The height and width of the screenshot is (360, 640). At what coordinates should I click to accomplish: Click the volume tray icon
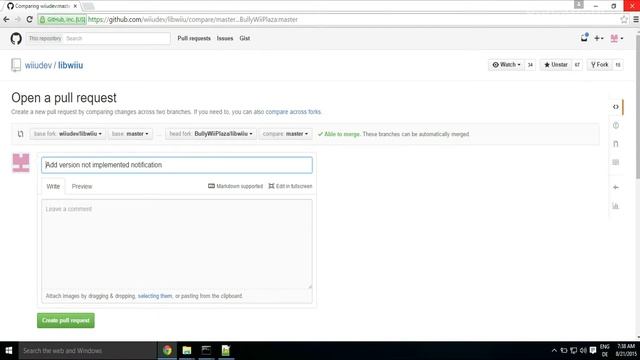(x=583, y=351)
